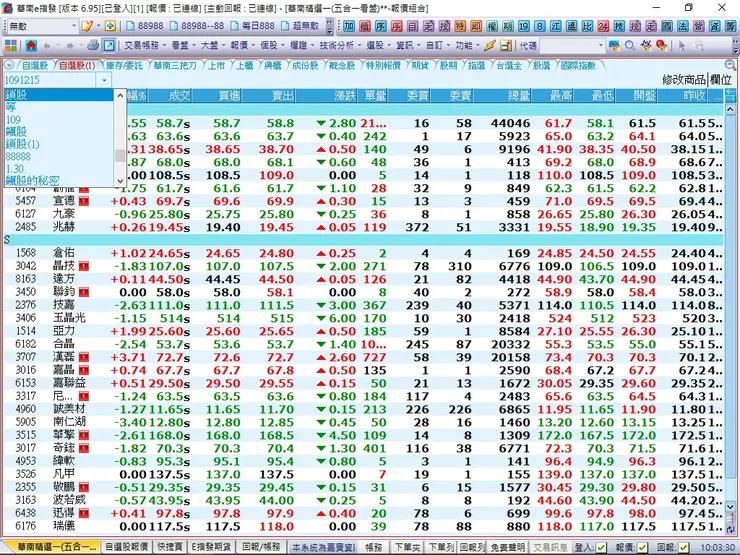Select the 3406 玉晶光 stock row name

[69, 318]
